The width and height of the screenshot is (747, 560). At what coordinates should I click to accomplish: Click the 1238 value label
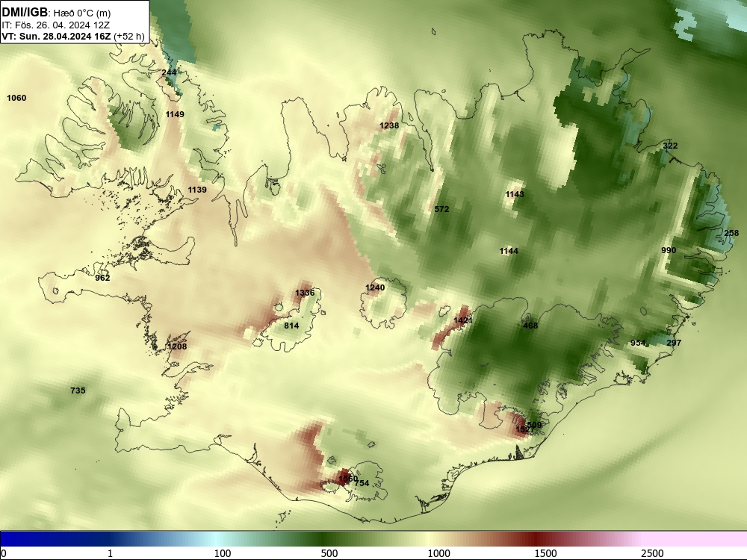pyautogui.click(x=389, y=125)
